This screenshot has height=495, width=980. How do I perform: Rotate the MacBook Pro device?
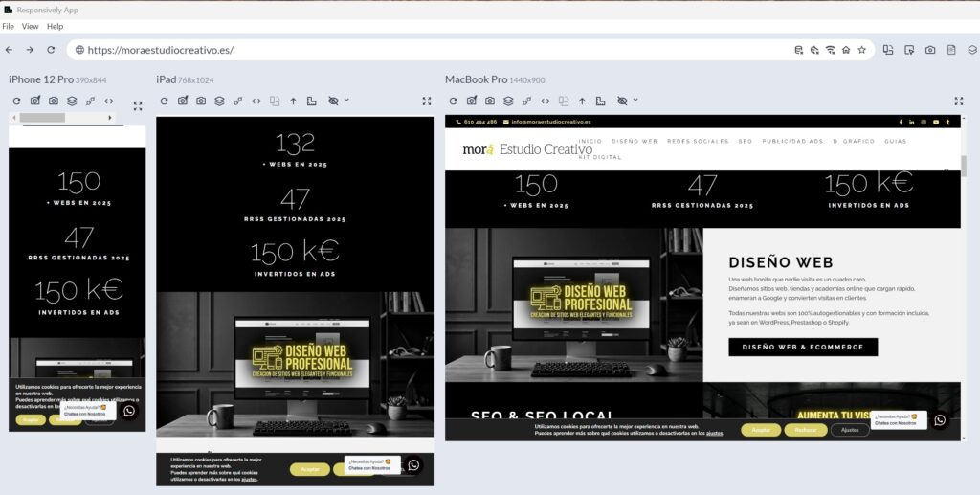point(564,101)
